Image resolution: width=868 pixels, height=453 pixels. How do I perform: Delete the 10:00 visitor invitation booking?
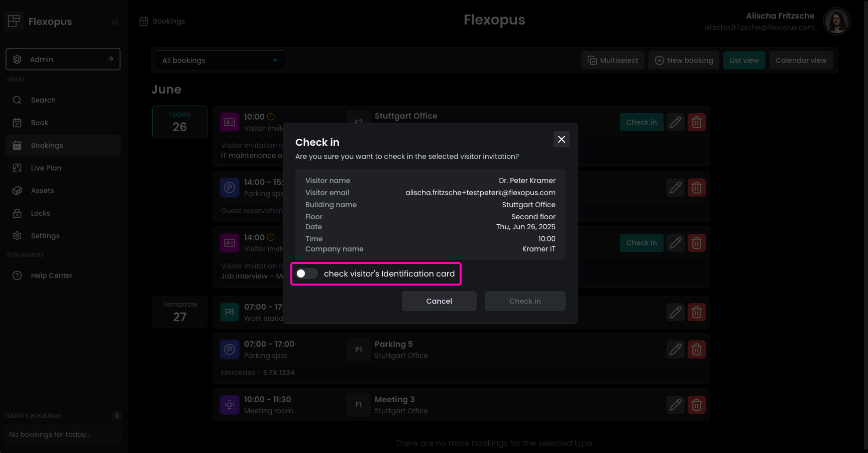click(696, 122)
